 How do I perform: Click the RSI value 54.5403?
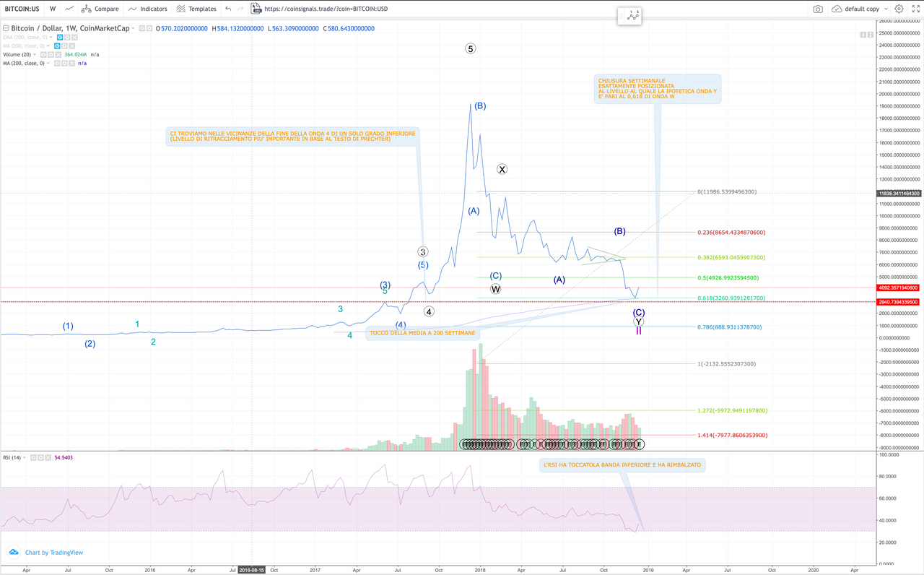pyautogui.click(x=64, y=457)
